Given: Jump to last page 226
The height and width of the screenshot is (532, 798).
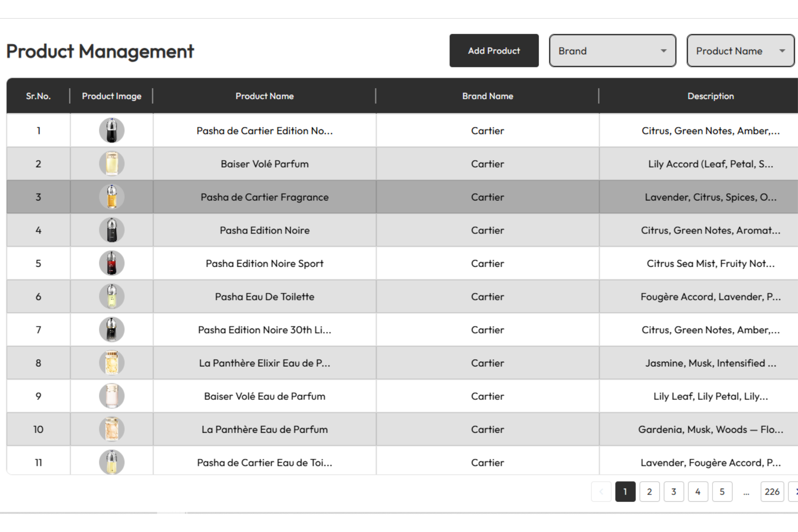Looking at the screenshot, I should point(772,492).
